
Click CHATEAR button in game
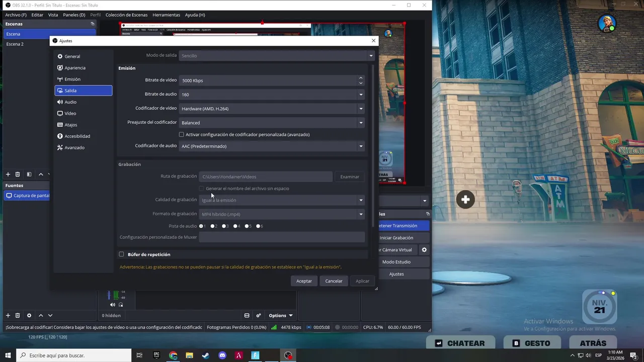point(460,343)
